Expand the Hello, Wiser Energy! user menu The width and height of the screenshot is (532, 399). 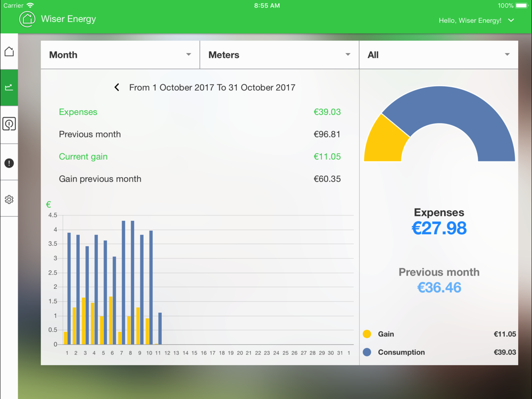click(x=477, y=20)
